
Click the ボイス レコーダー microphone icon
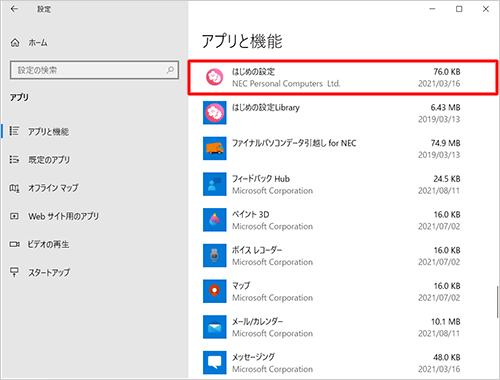pyautogui.click(x=215, y=255)
